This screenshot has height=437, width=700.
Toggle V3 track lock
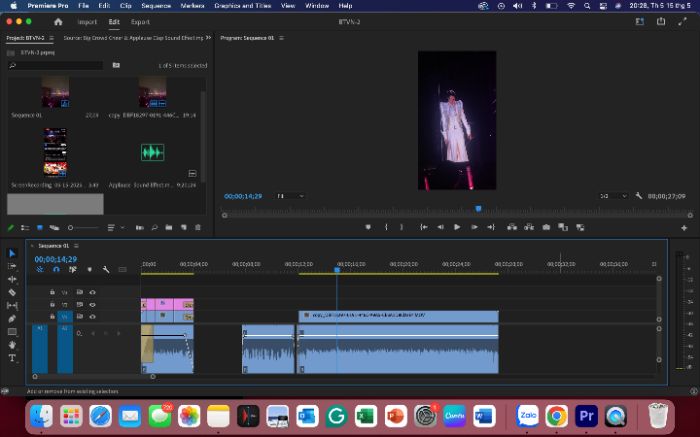click(x=52, y=292)
